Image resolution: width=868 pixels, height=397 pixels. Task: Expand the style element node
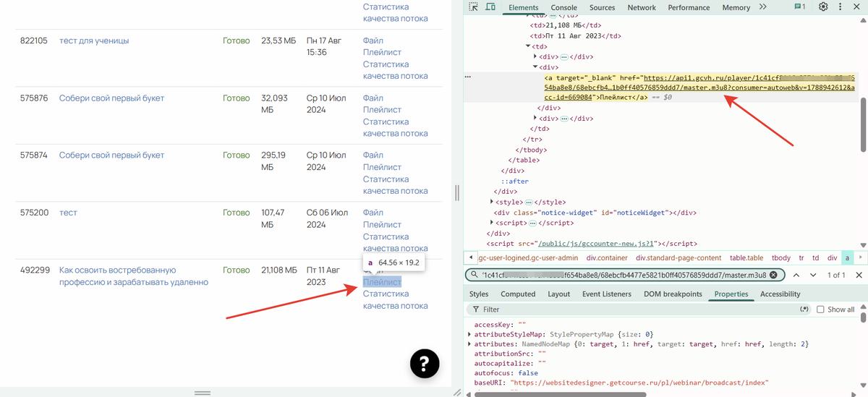pos(493,202)
